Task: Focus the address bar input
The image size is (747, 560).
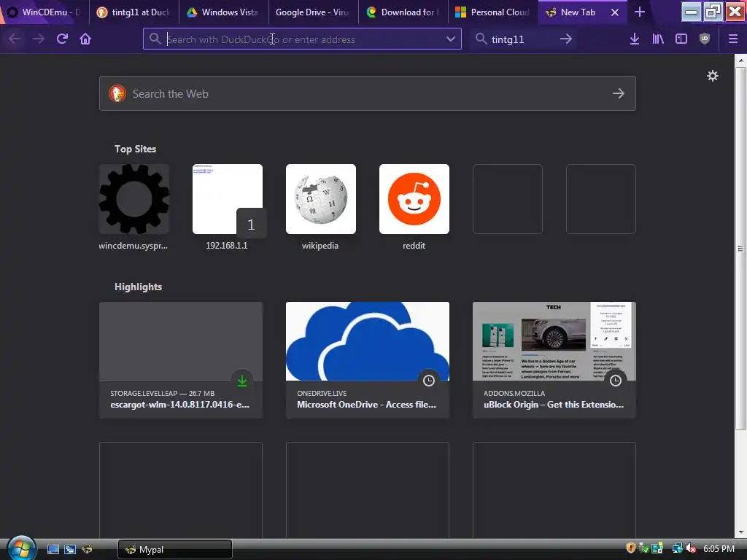Action: (302, 39)
